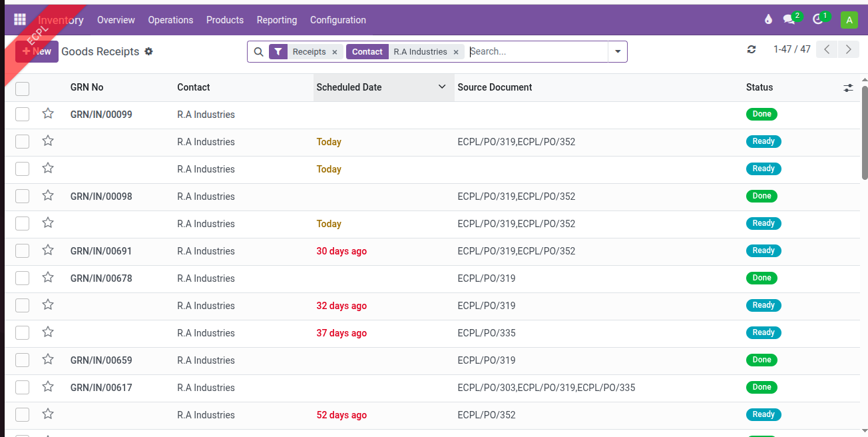Click the refresh list icon
This screenshot has height=437, width=868.
click(x=752, y=50)
